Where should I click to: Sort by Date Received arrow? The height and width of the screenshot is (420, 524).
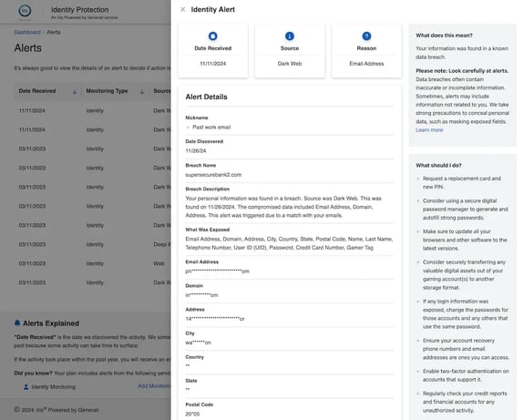click(75, 91)
